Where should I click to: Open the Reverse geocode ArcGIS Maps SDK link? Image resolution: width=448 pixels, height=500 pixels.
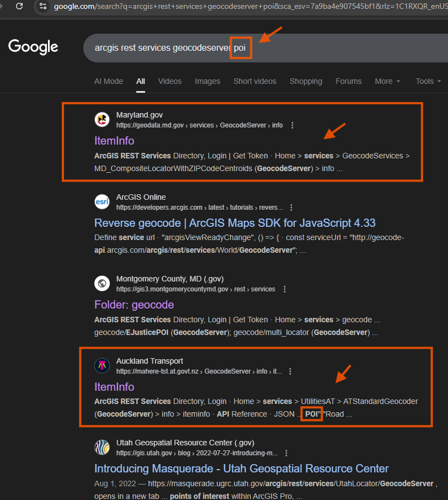coord(234,223)
